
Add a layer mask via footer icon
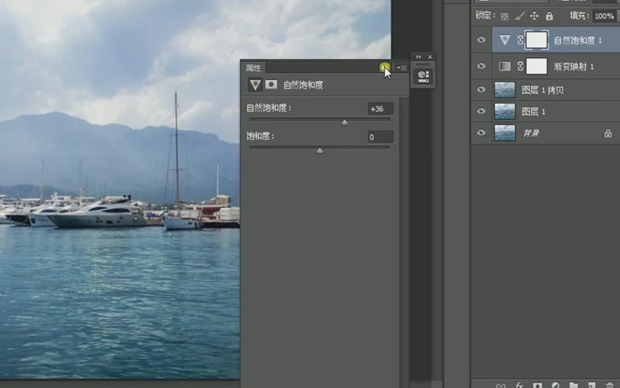point(537,385)
